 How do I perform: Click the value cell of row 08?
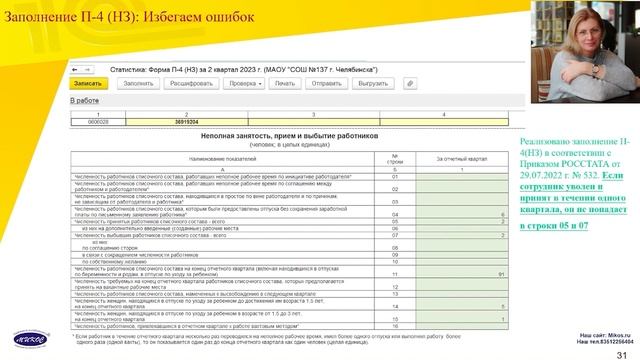[x=462, y=245]
